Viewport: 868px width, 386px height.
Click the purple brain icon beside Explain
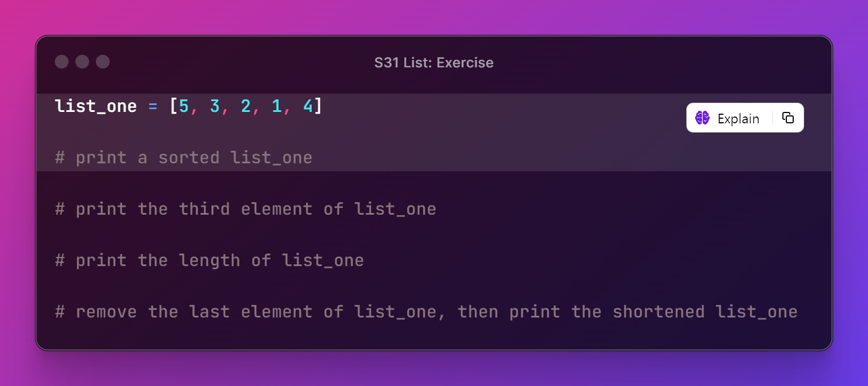click(x=702, y=118)
